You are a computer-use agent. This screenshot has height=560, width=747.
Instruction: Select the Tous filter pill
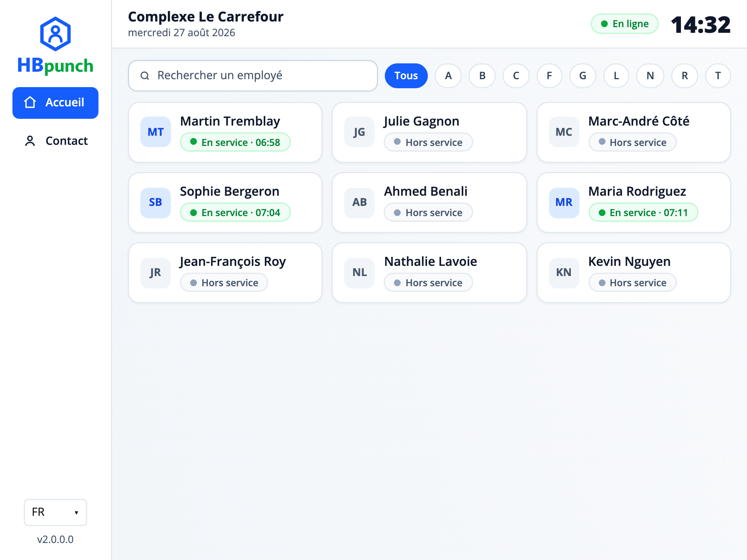pos(406,76)
